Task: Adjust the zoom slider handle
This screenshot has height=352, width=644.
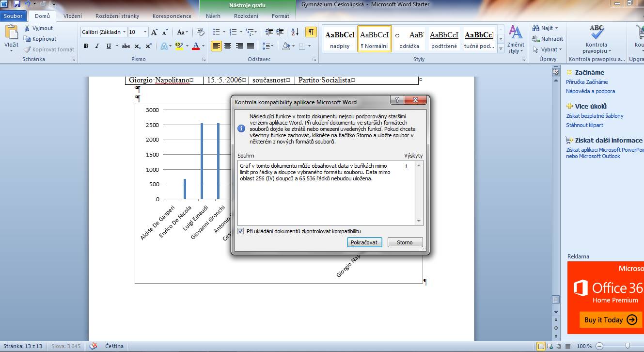Action: coord(628,346)
